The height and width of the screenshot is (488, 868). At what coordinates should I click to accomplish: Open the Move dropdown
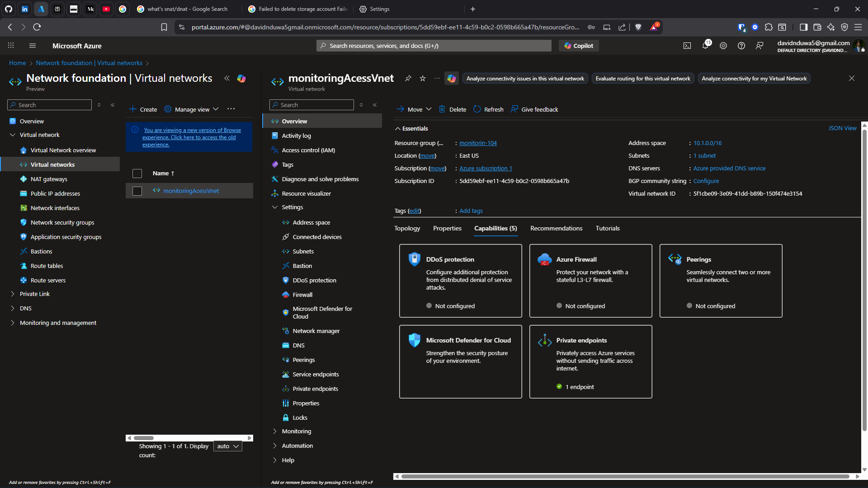coord(414,109)
